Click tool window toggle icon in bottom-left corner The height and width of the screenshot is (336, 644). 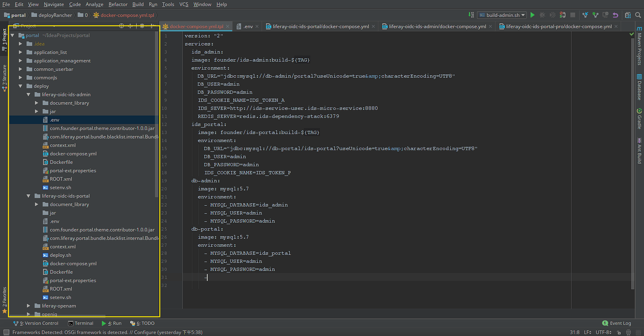pos(6,332)
